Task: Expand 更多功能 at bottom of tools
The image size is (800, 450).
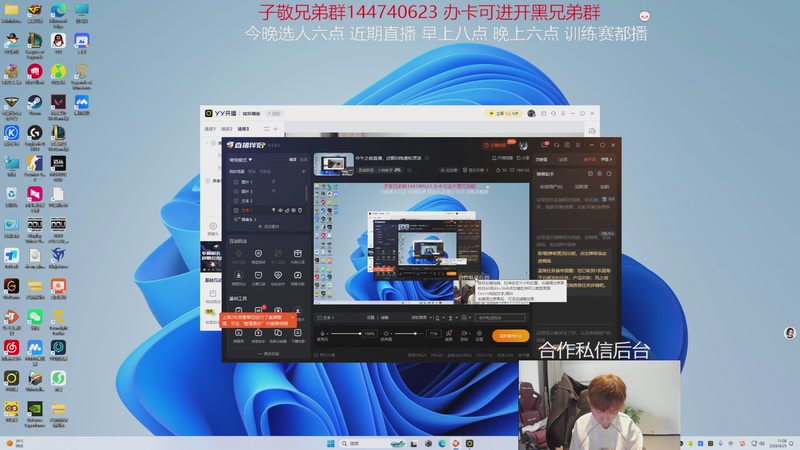Action: click(268, 354)
